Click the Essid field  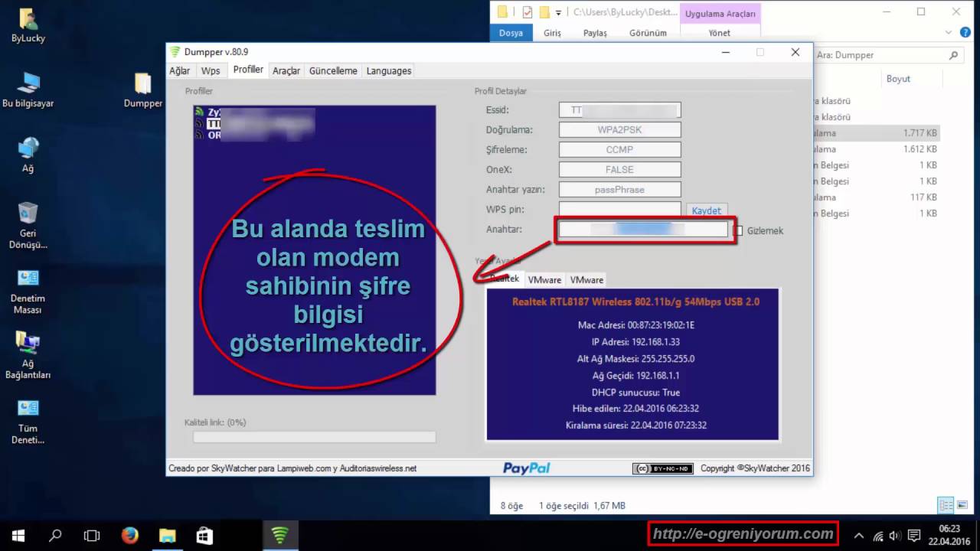pyautogui.click(x=620, y=110)
